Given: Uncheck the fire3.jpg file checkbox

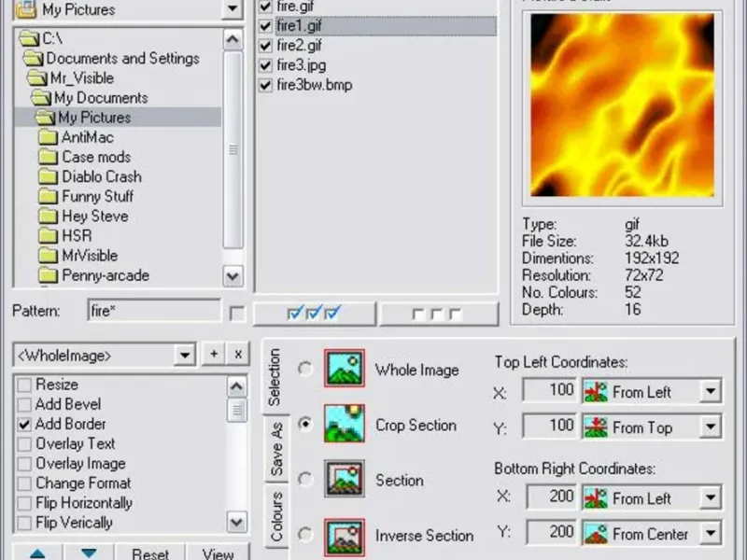Looking at the screenshot, I should pyautogui.click(x=265, y=65).
